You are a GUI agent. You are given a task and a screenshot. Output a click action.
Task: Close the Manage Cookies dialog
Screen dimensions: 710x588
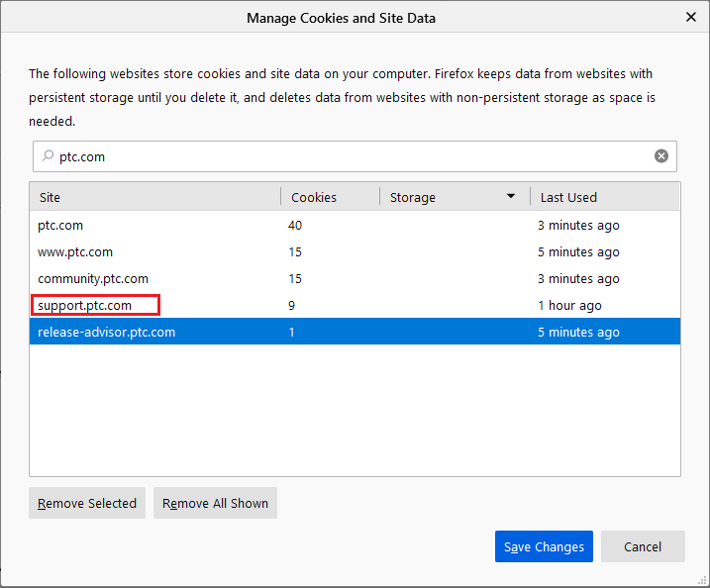tap(690, 17)
